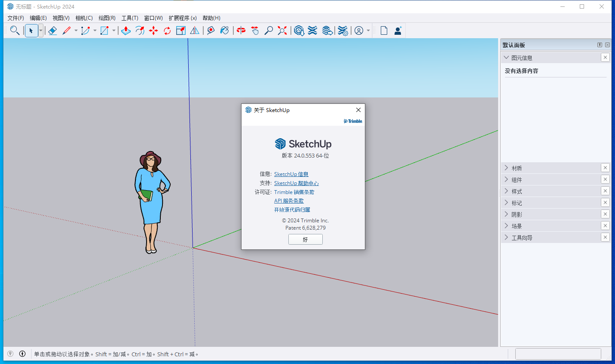Click the measurements input box in status bar
The height and width of the screenshot is (364, 615).
[x=558, y=354]
